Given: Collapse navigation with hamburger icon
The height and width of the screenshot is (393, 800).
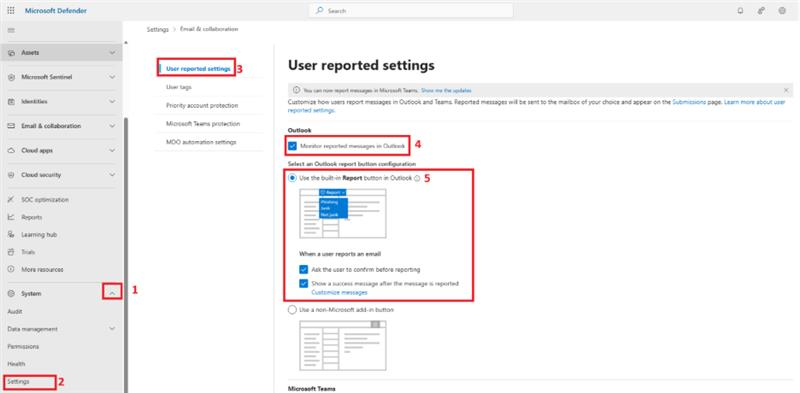Looking at the screenshot, I should pyautogui.click(x=11, y=31).
